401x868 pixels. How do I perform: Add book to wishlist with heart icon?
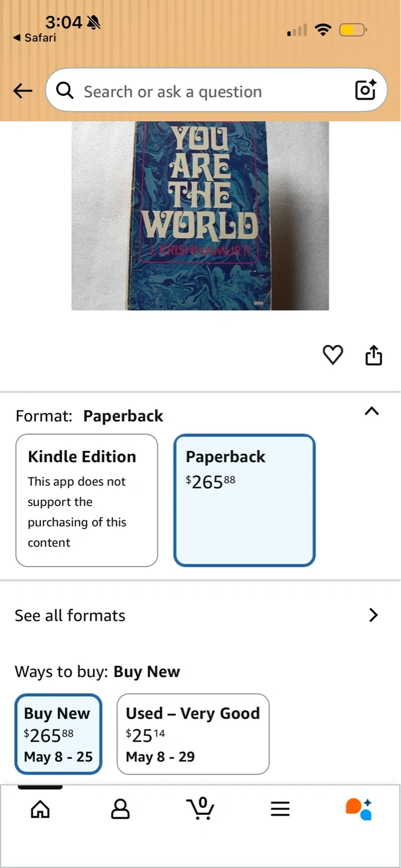pos(333,355)
